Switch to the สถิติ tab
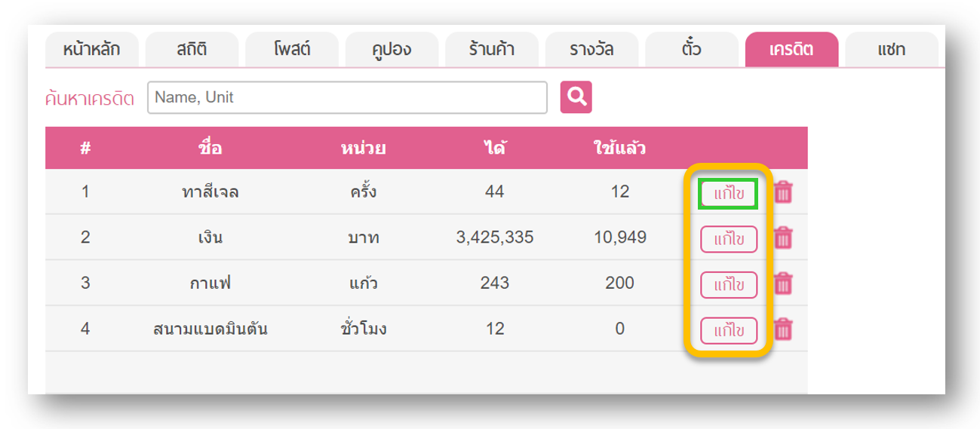This screenshot has height=429, width=980. [192, 51]
